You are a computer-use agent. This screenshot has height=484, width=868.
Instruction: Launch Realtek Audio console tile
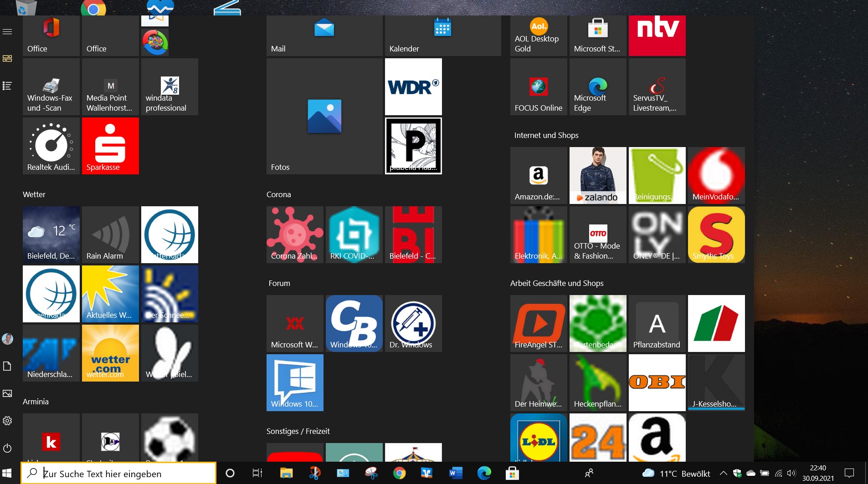(x=51, y=146)
